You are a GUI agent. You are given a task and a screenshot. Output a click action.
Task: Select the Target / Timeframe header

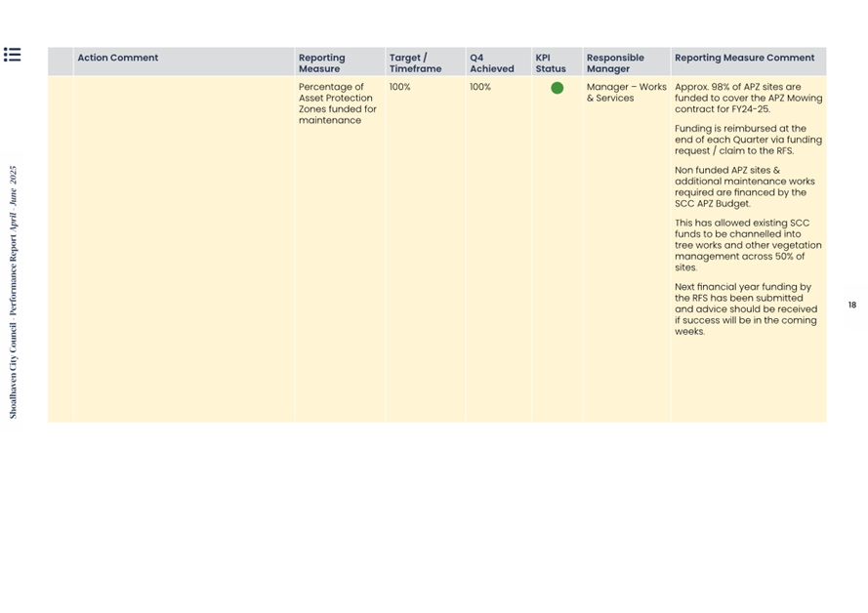click(415, 63)
